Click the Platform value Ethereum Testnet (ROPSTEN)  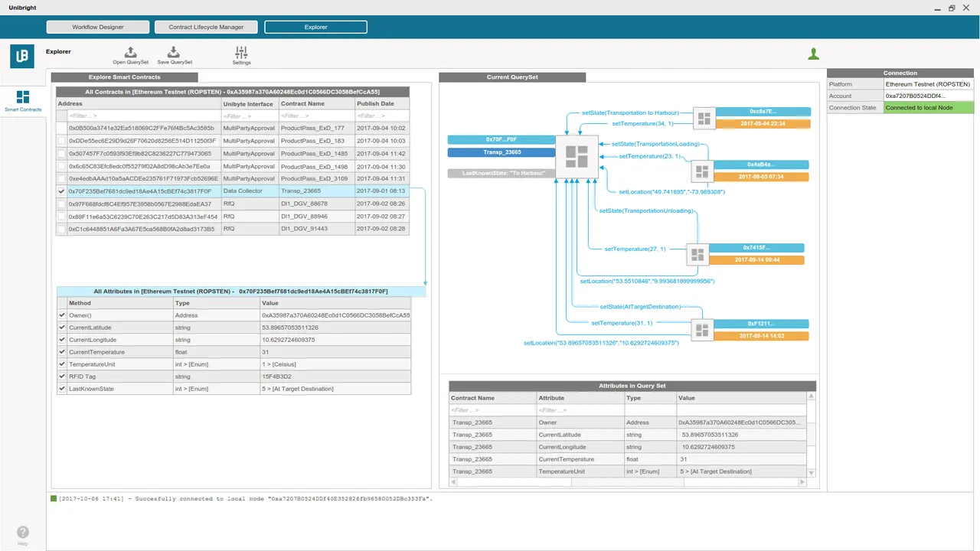pyautogui.click(x=928, y=84)
